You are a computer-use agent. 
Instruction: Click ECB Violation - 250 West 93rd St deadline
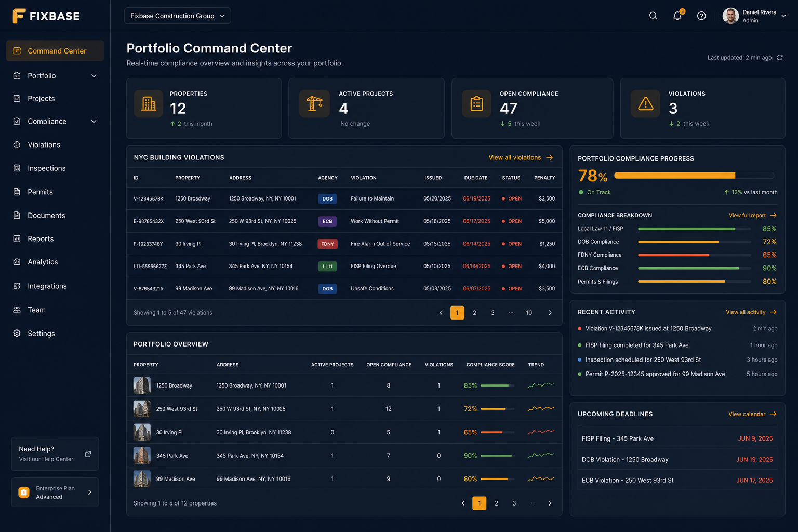tap(677, 481)
